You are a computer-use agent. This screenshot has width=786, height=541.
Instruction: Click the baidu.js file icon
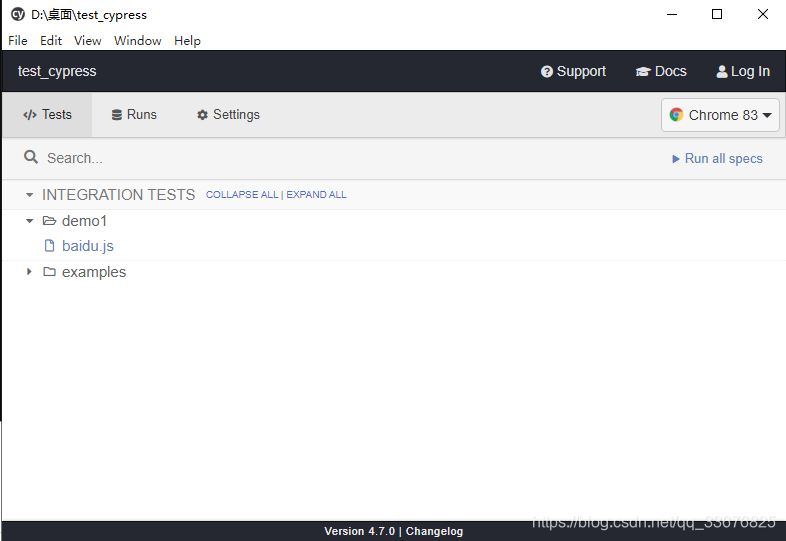coord(50,246)
